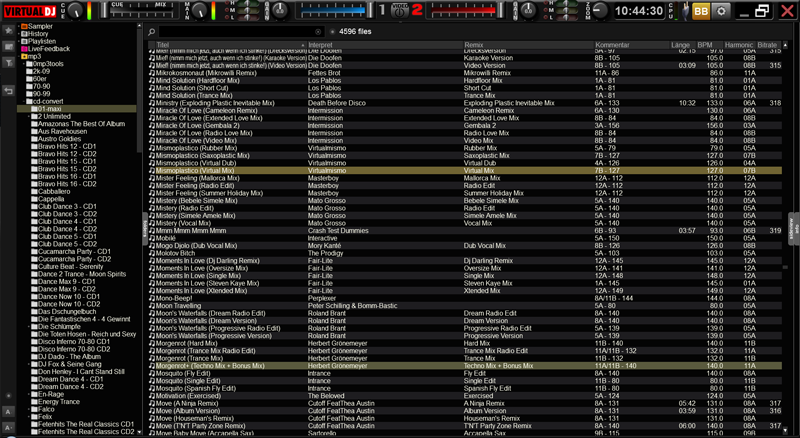Click the A+ button at sidebar bottom
This screenshot has width=800, height=438.
(x=9, y=427)
